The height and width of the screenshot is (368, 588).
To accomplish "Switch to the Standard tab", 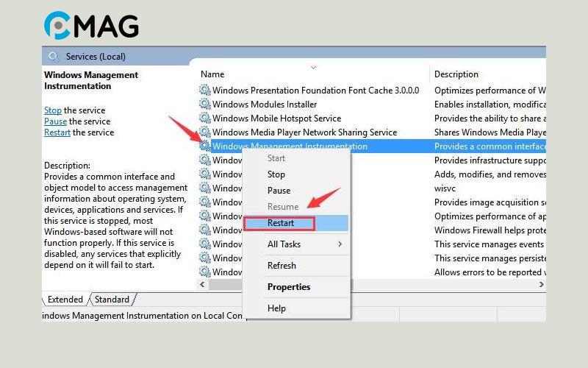I will [112, 300].
